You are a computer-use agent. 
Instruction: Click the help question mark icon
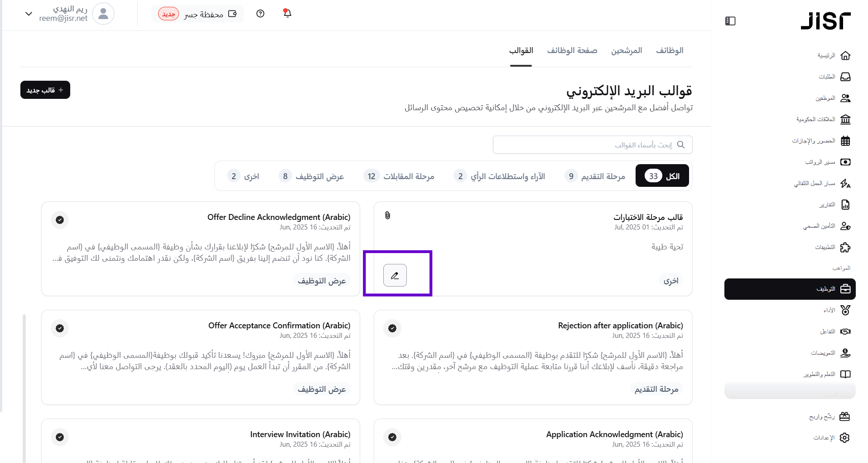[260, 14]
